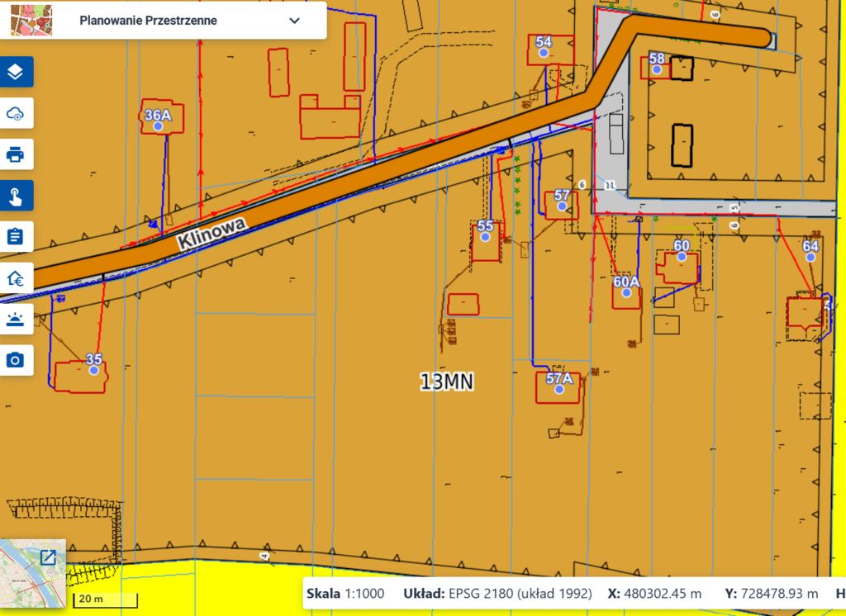
Task: Click the print map icon
Action: click(16, 154)
